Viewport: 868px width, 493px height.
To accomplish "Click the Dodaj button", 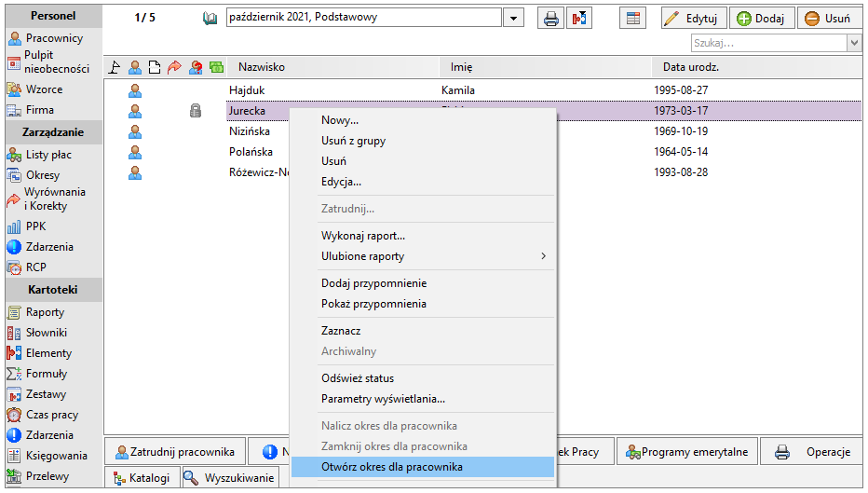I will (762, 19).
